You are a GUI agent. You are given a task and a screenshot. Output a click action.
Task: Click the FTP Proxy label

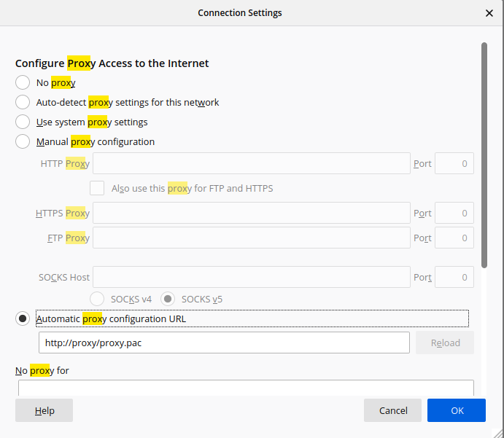click(69, 238)
